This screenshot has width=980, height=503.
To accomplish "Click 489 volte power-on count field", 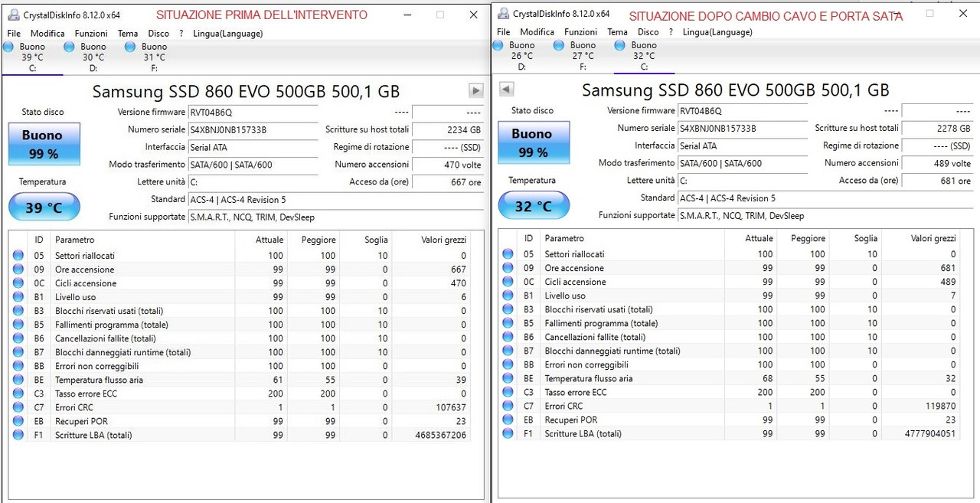I will (x=937, y=163).
